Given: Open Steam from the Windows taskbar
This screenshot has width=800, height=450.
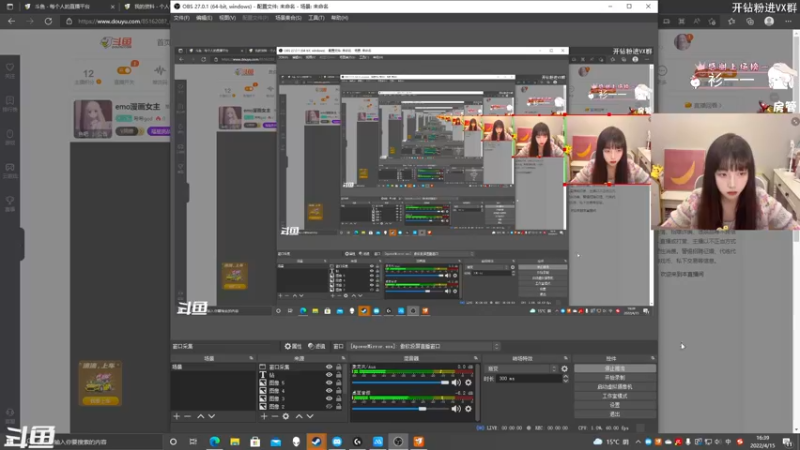Looking at the screenshot, I should click(316, 441).
